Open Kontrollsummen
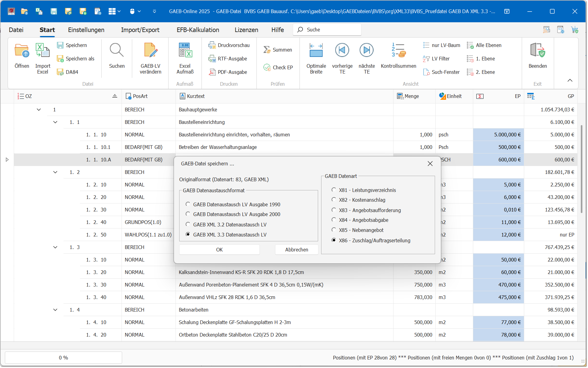The height and width of the screenshot is (368, 588). coord(398,51)
